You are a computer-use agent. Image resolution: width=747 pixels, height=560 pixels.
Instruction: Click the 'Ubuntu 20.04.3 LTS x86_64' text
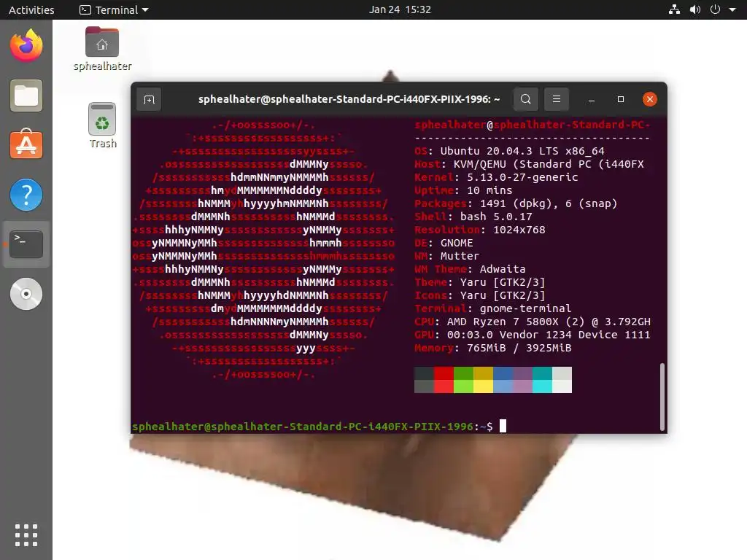[522, 151]
